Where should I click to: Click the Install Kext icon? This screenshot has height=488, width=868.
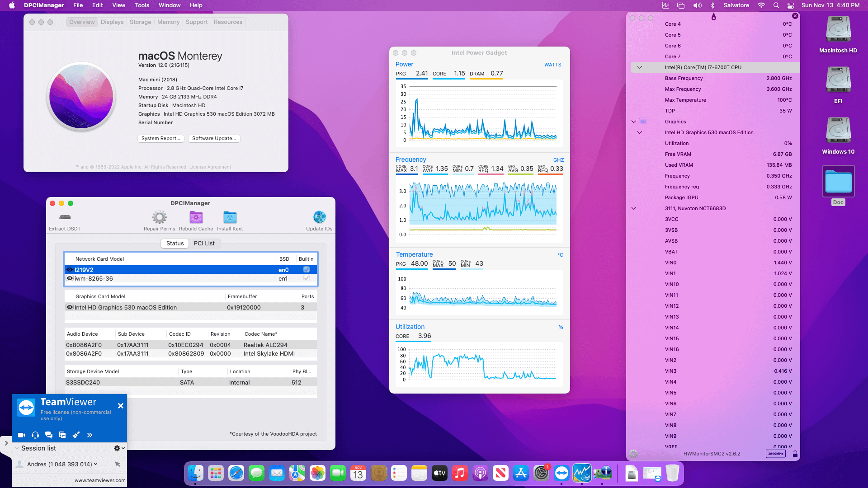click(x=230, y=217)
